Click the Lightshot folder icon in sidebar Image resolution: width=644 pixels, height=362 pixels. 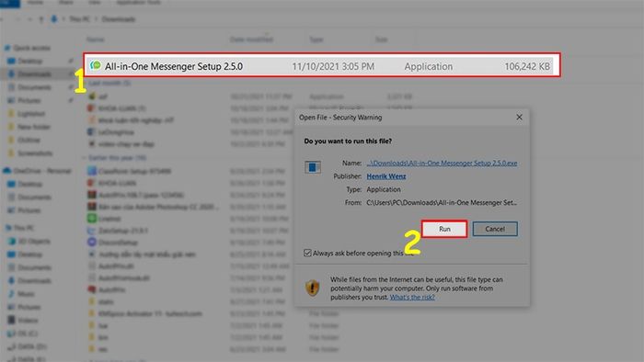point(11,114)
